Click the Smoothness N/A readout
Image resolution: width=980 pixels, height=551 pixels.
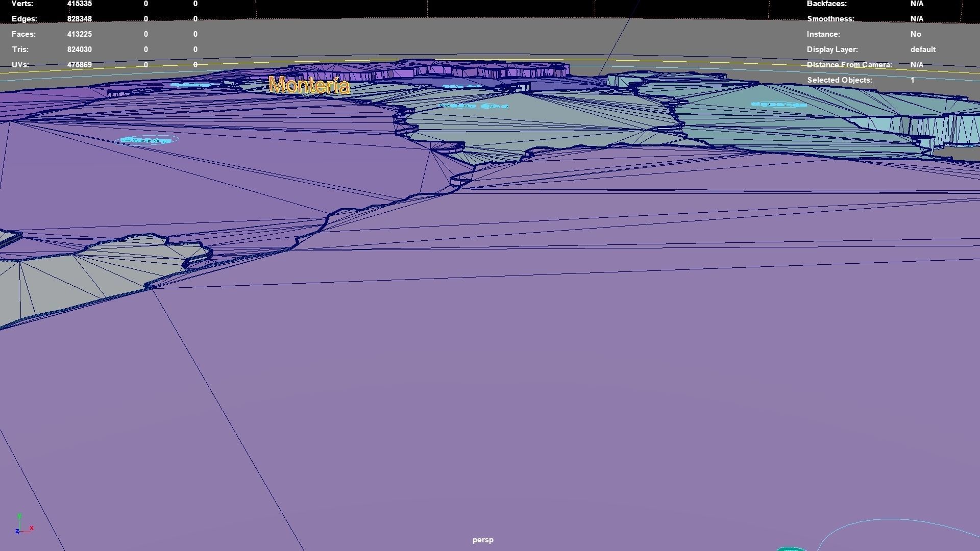(916, 19)
